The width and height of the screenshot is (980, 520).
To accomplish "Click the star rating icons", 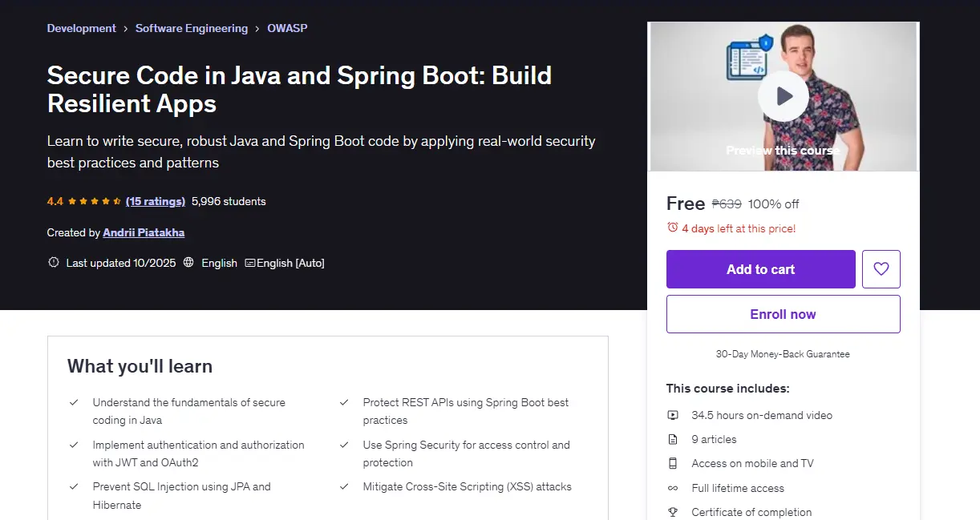I will 95,201.
